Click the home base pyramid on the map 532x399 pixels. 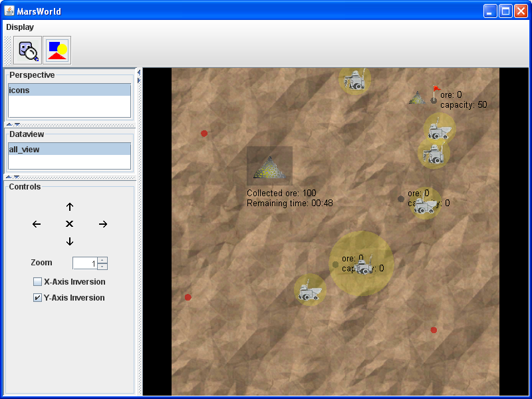pos(269,167)
